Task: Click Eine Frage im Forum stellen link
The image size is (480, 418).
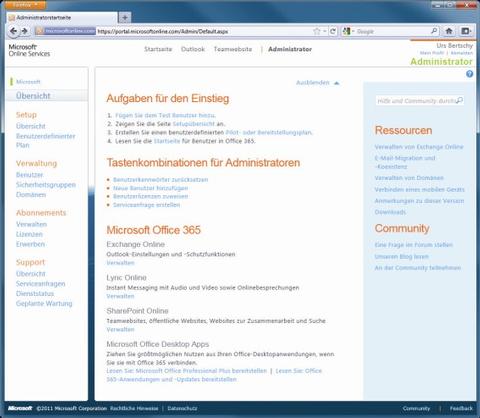Action: [x=414, y=245]
